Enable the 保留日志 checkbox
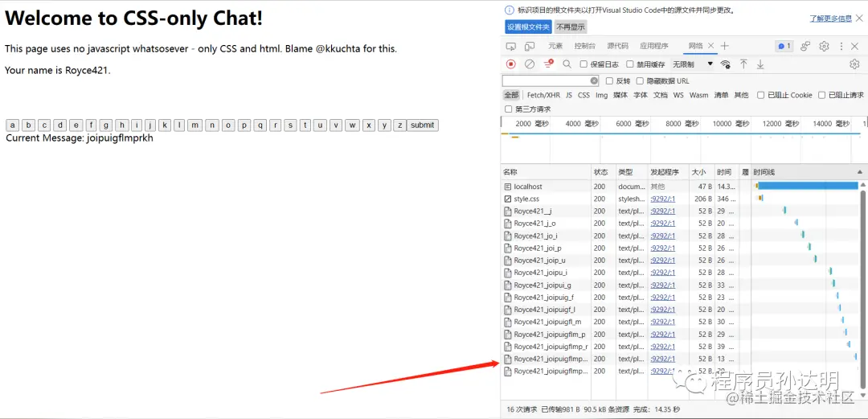Image resolution: width=868 pixels, height=419 pixels. [x=583, y=64]
